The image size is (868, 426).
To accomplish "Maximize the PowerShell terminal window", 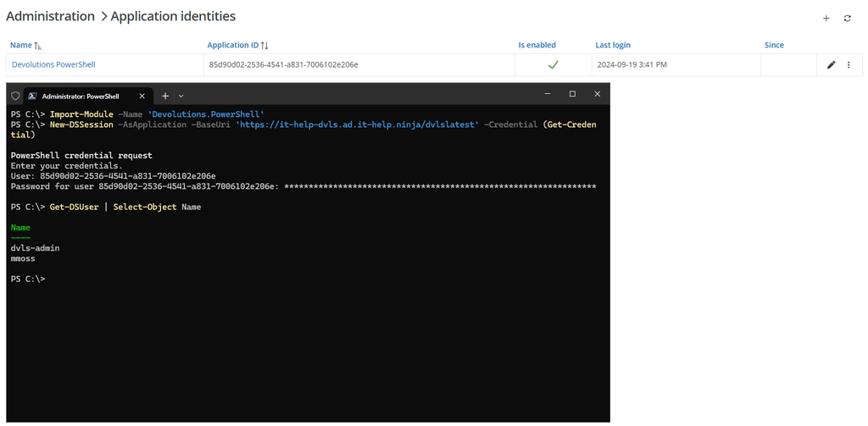I will tap(572, 94).
